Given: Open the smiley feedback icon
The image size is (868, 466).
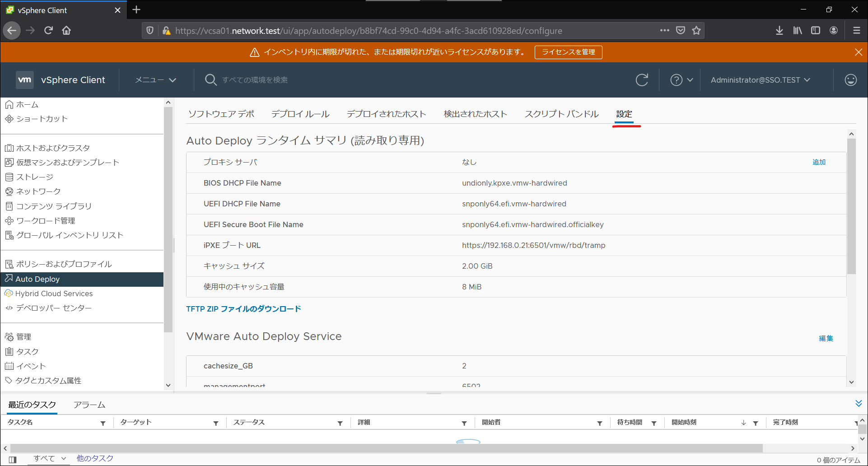Looking at the screenshot, I should click(850, 80).
